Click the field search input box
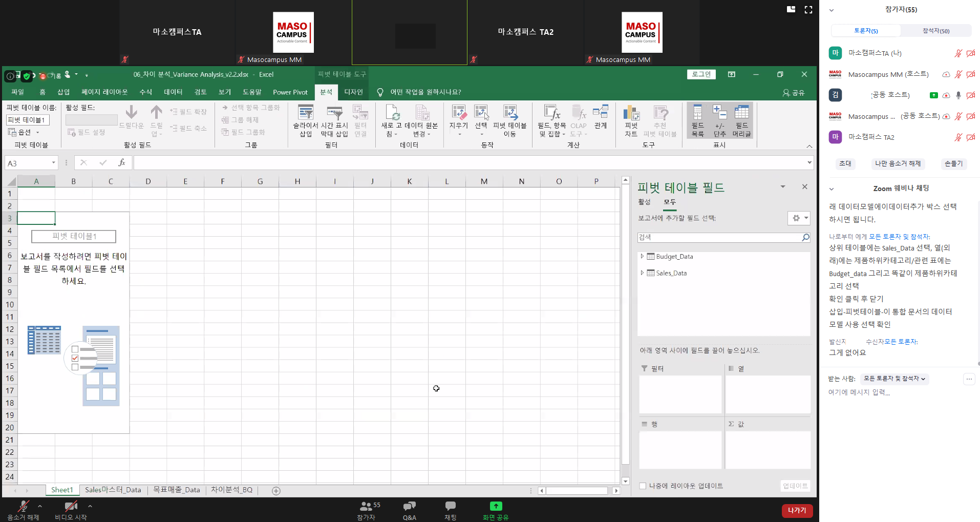The width and height of the screenshot is (980, 522). pos(719,237)
